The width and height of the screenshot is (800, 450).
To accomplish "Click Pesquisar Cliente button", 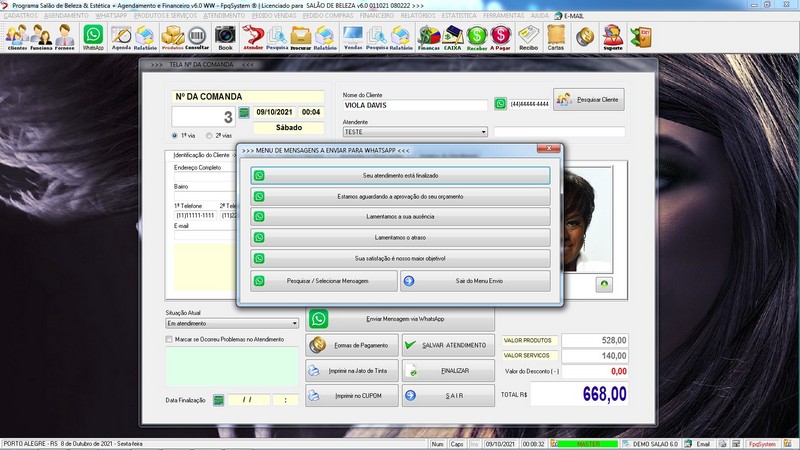I will click(588, 99).
